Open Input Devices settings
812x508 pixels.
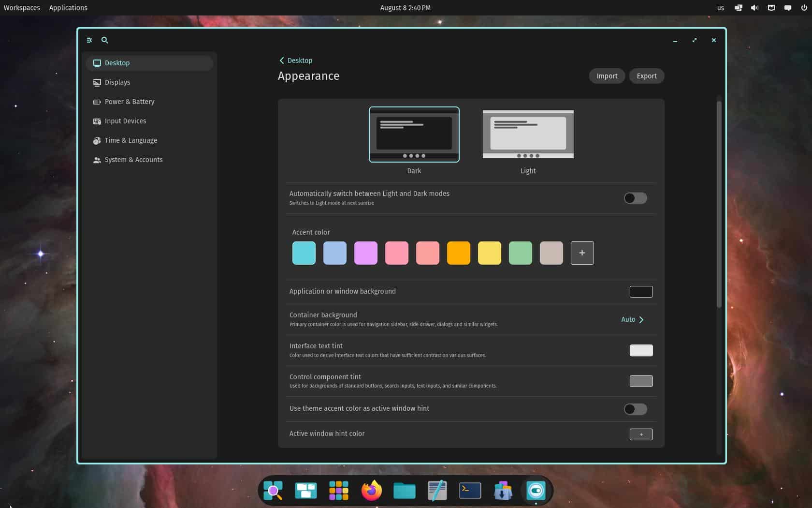pos(125,121)
